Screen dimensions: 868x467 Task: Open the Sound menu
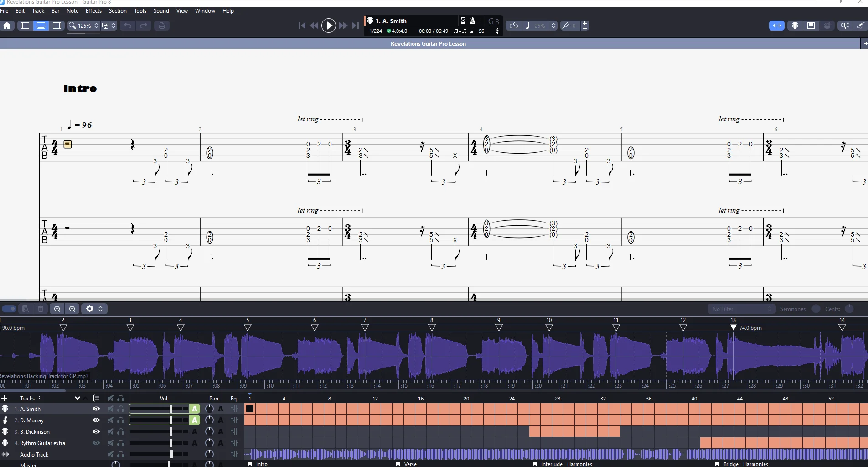161,11
